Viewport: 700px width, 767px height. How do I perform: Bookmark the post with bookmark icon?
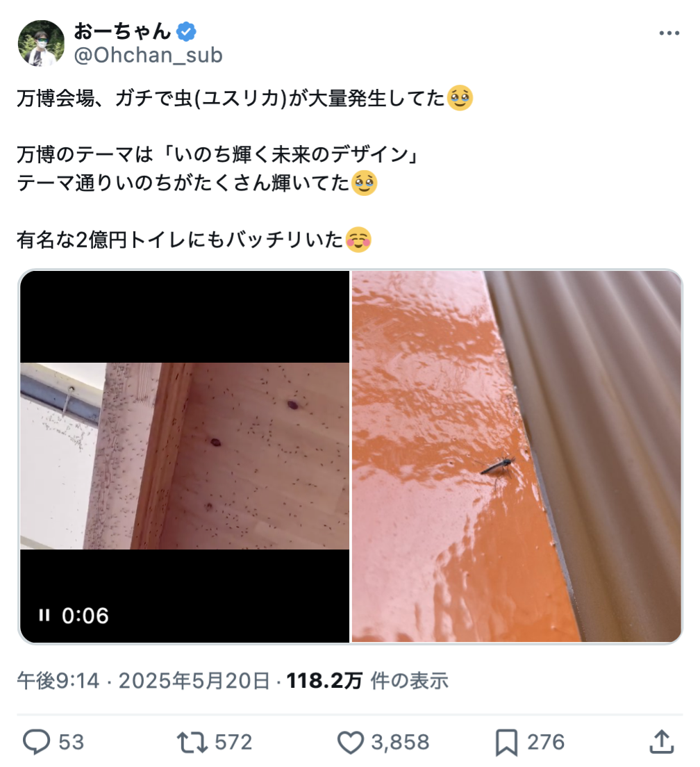(506, 743)
